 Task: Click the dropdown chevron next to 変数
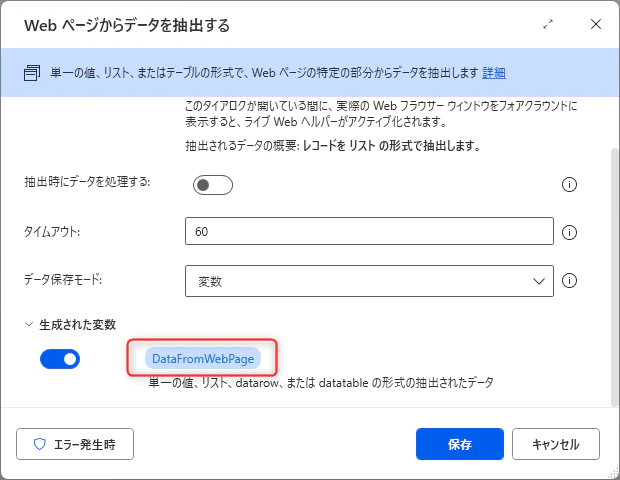click(539, 281)
